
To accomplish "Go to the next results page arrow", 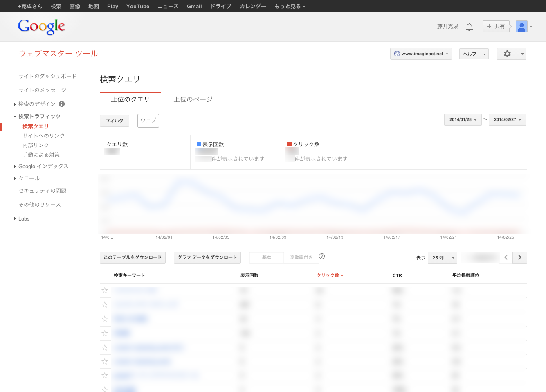I will pos(520,257).
